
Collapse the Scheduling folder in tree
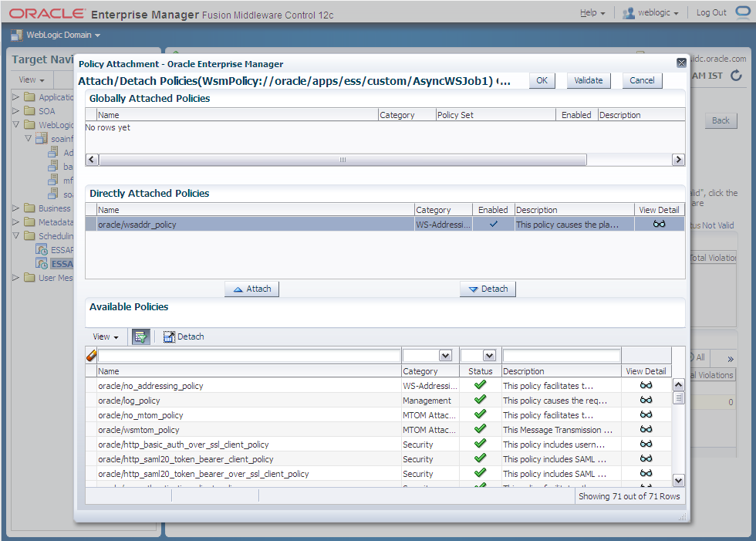tap(16, 236)
